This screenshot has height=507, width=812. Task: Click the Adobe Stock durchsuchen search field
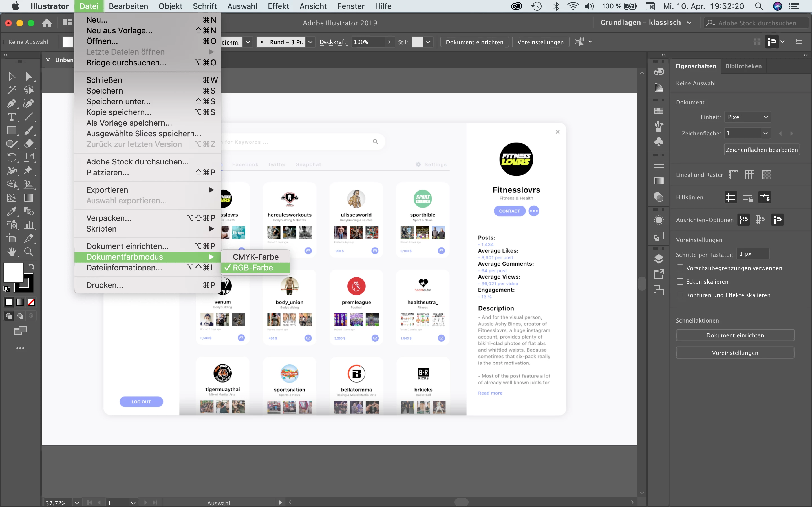click(x=757, y=23)
